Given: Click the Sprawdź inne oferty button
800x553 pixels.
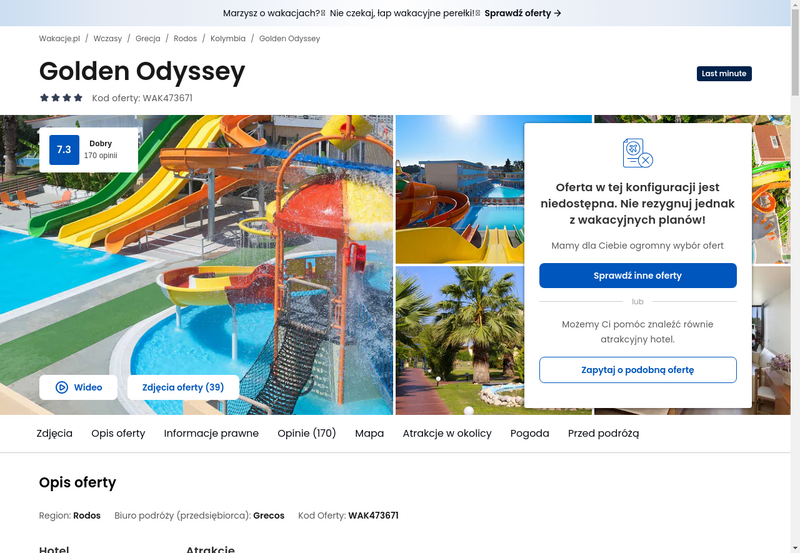Looking at the screenshot, I should [x=638, y=275].
